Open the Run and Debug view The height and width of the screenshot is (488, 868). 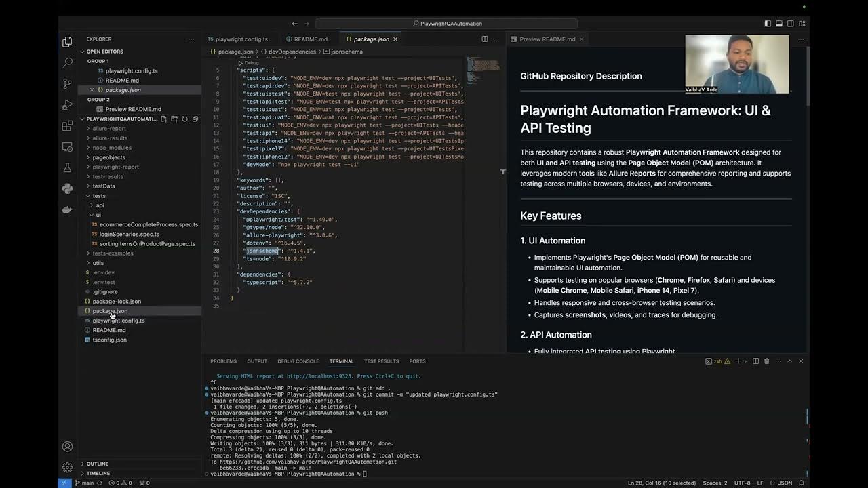pos(67,105)
